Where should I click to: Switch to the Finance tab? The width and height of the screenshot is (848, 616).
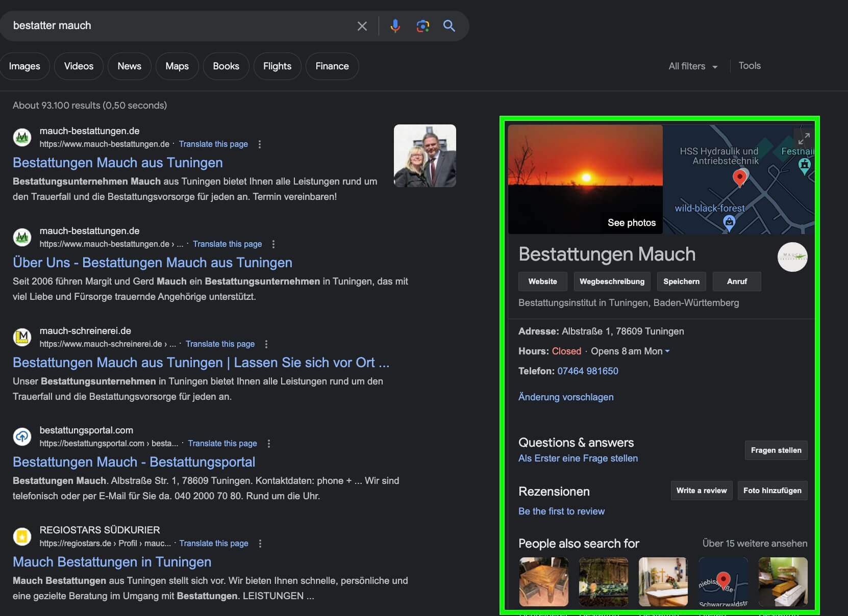pyautogui.click(x=332, y=66)
